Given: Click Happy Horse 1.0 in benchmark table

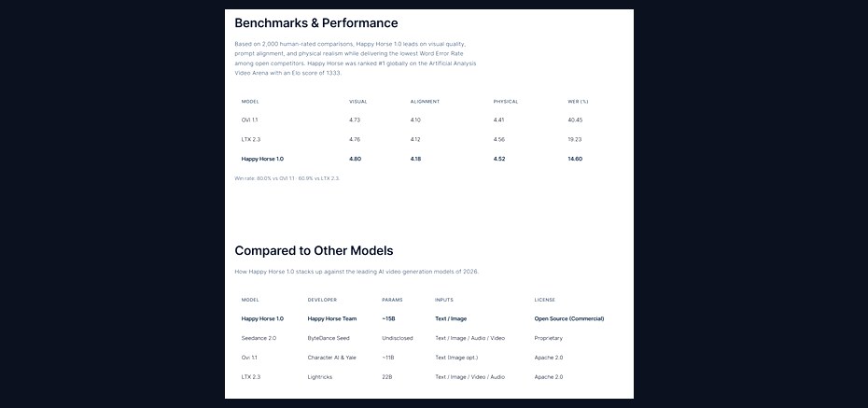Looking at the screenshot, I should click(x=262, y=159).
